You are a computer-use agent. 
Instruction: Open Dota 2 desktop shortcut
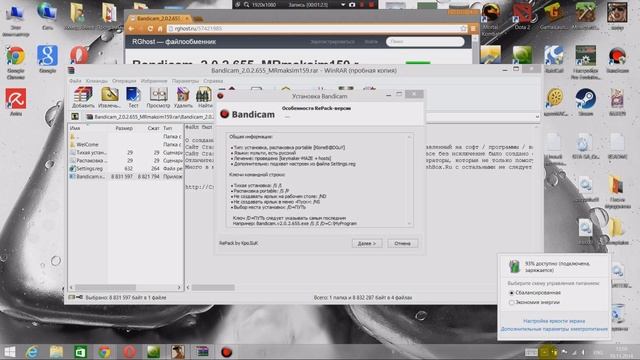[x=522, y=17]
